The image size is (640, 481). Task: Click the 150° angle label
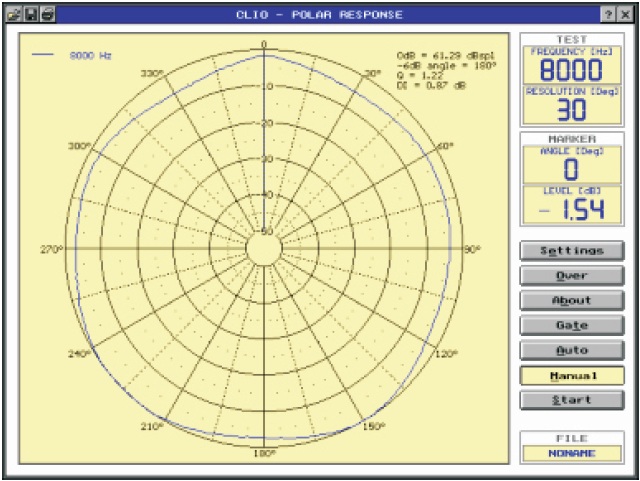[374, 426]
